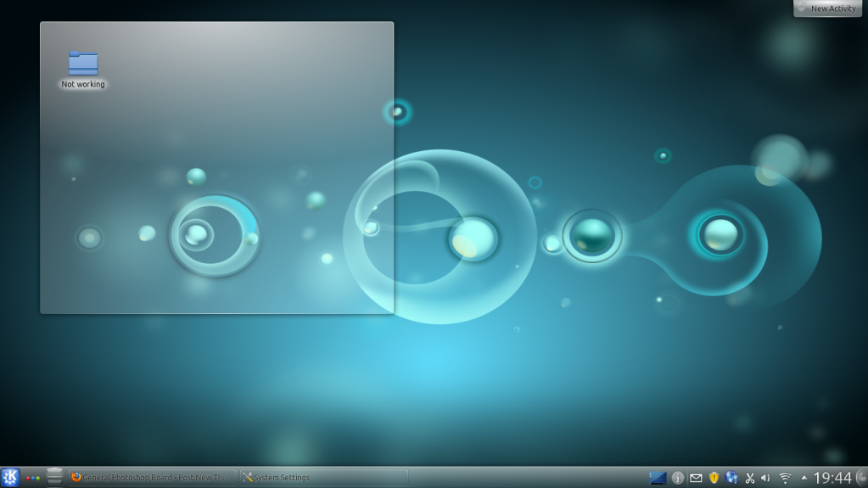The height and width of the screenshot is (488, 868).
Task: Click the blue desktop pager widget
Action: 658,478
